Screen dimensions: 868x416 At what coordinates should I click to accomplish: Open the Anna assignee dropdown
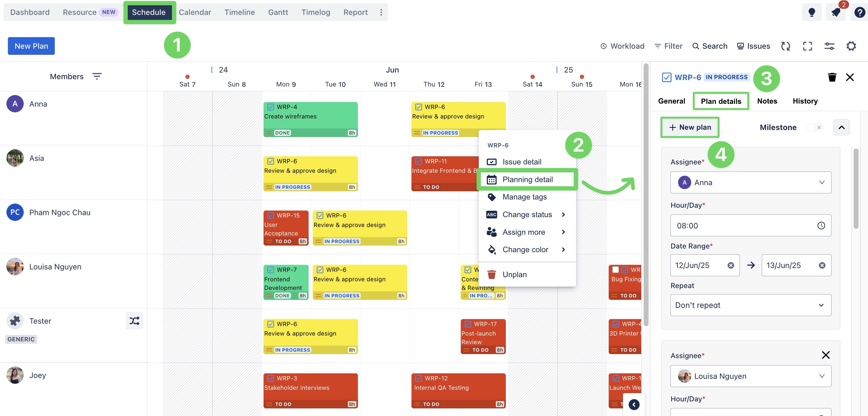(x=751, y=182)
